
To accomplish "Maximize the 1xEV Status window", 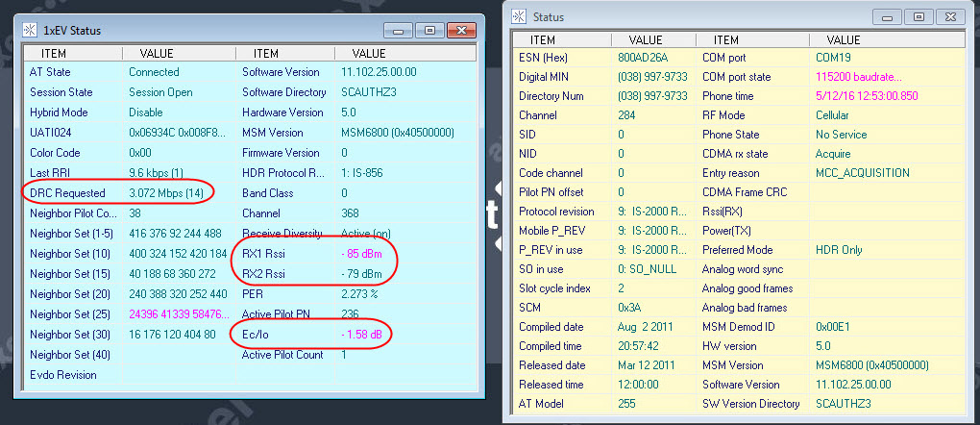I will pos(429,31).
